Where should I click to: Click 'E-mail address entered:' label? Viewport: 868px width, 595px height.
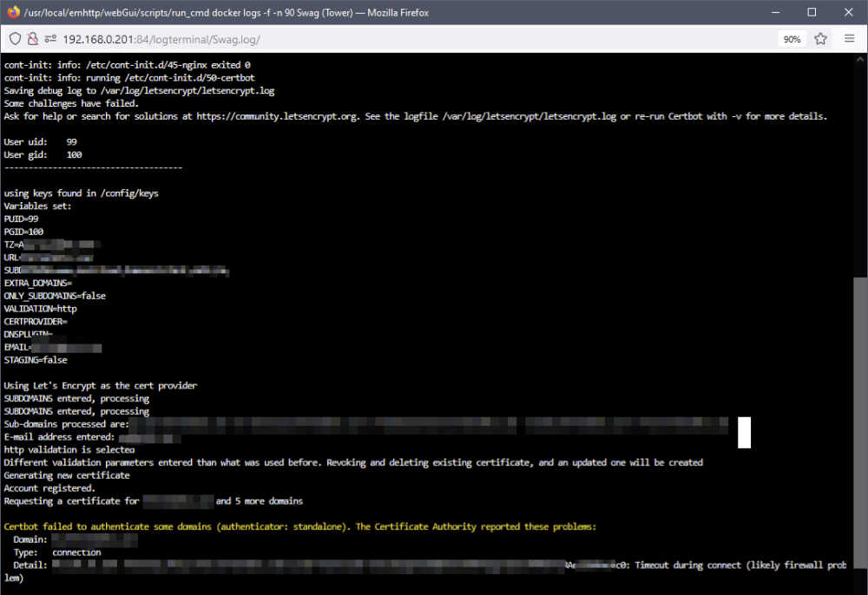click(59, 437)
